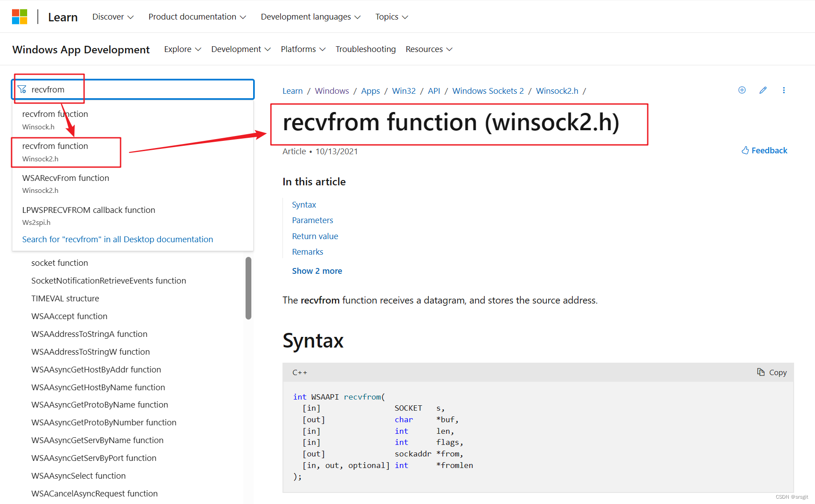Click the 10/13/2021 article date
The width and height of the screenshot is (815, 504).
point(336,151)
